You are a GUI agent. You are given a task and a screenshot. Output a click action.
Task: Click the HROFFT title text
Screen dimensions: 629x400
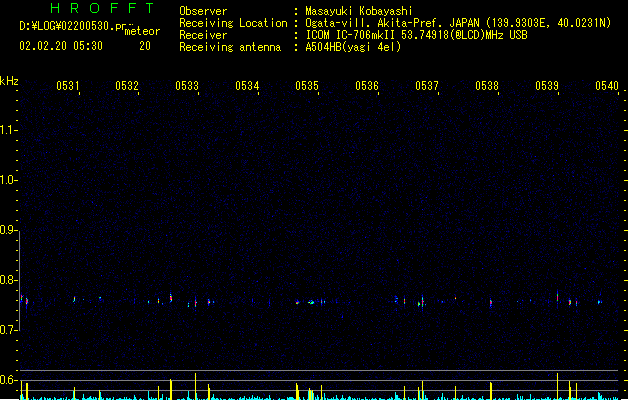[x=102, y=8]
